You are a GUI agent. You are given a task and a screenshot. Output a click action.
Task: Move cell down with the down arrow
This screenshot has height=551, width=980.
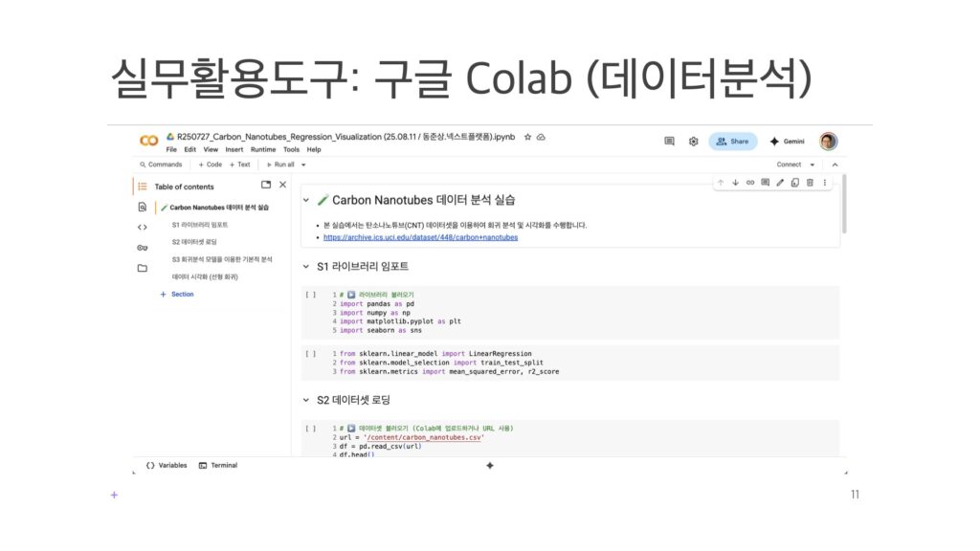click(735, 182)
